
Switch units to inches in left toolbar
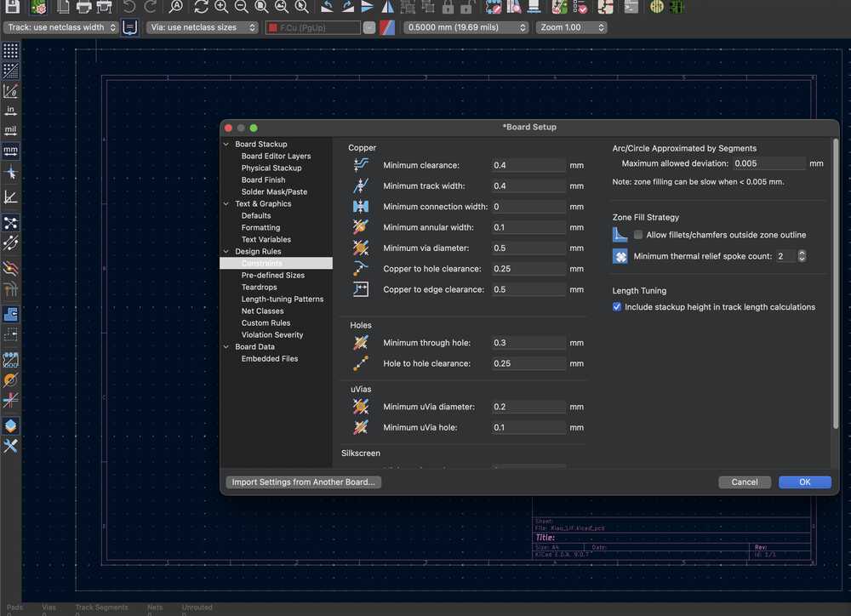(10, 111)
